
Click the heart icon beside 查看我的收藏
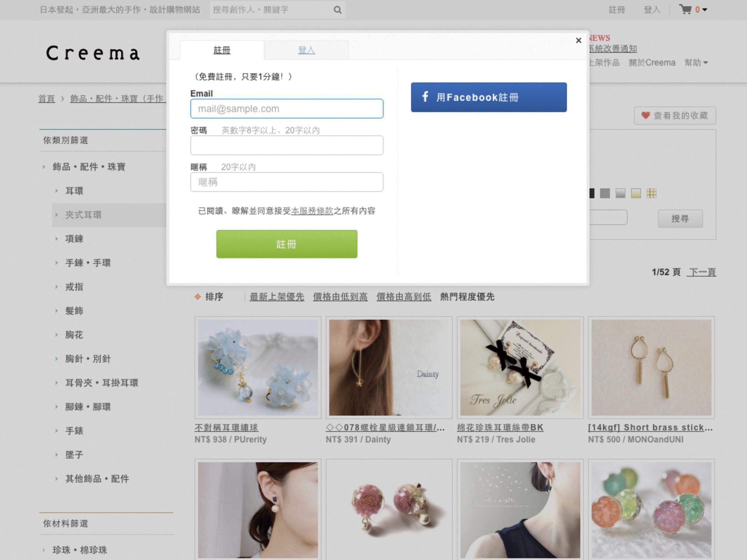point(645,115)
